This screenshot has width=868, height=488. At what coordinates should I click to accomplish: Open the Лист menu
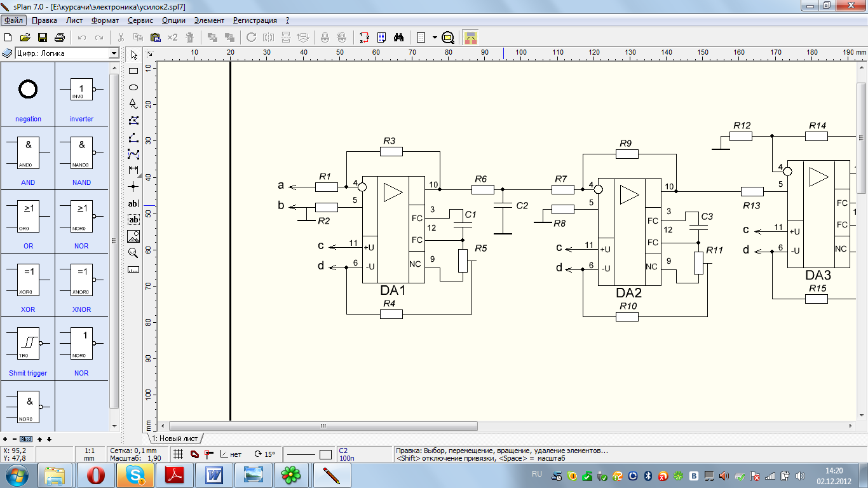(x=74, y=20)
